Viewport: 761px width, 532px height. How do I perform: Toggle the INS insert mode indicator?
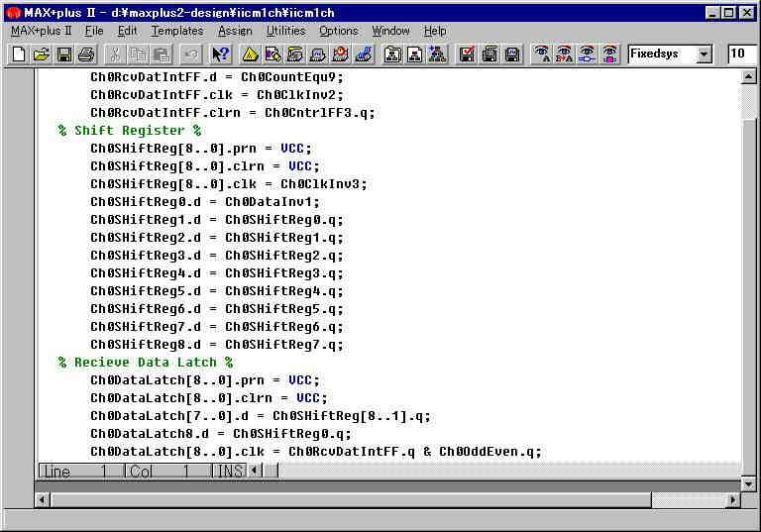pyautogui.click(x=229, y=471)
